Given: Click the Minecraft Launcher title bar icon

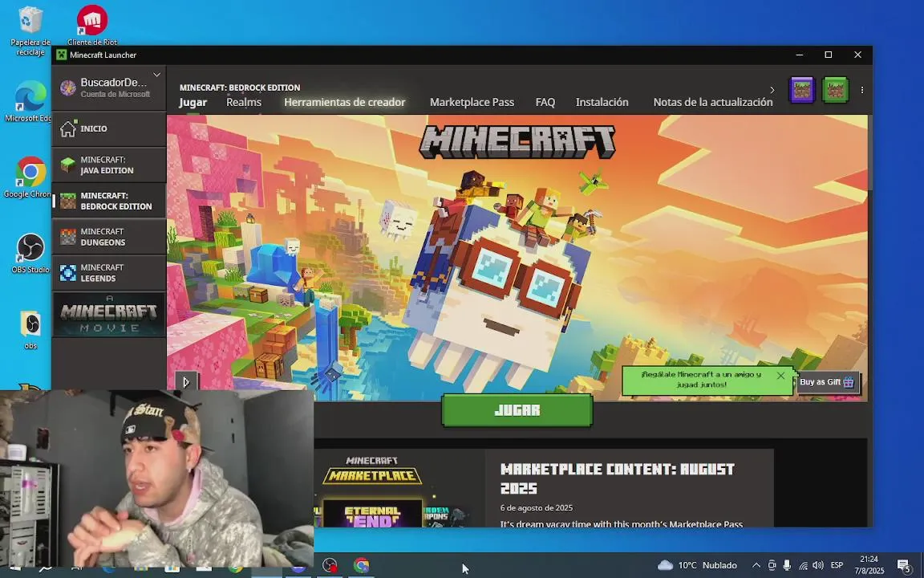Looking at the screenshot, I should coord(61,55).
